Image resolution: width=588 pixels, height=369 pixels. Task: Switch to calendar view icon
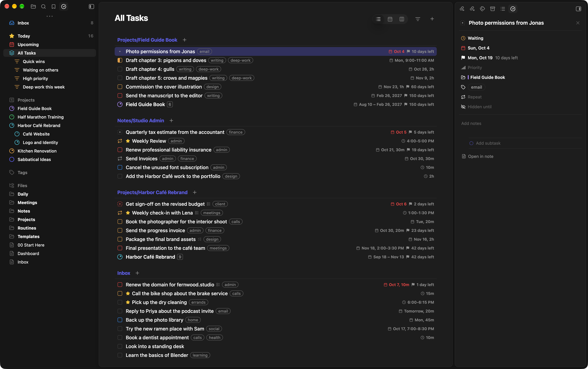pos(390,19)
